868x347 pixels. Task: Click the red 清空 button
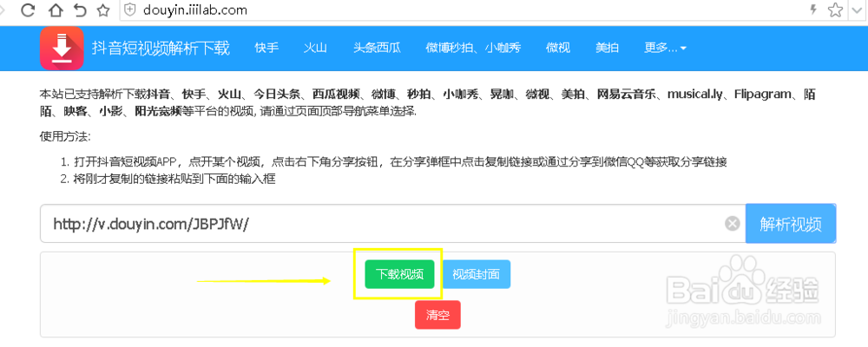click(437, 315)
